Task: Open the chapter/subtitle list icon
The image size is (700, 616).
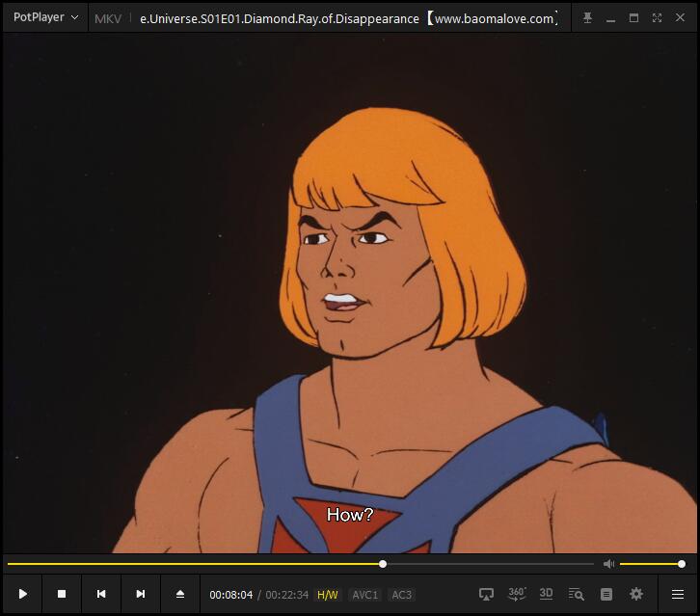Action: point(606,594)
